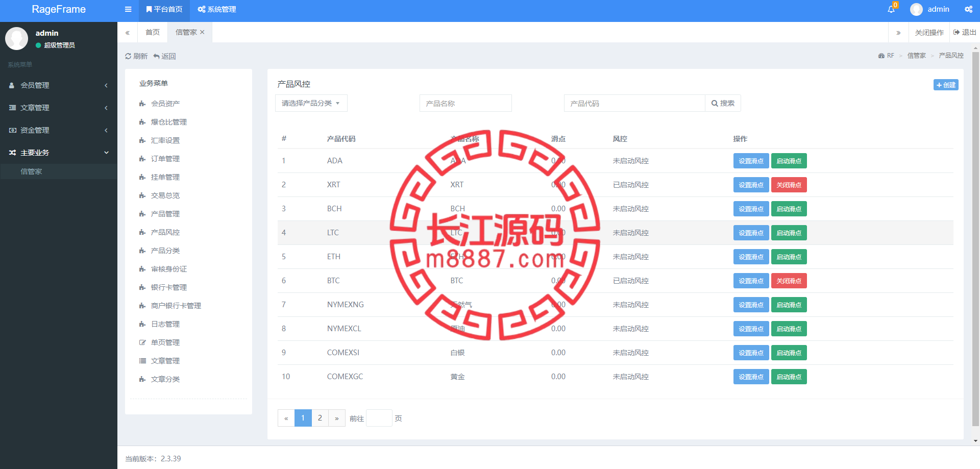
Task: Click the 会员管理 user icon in sidebar
Action: 12,85
